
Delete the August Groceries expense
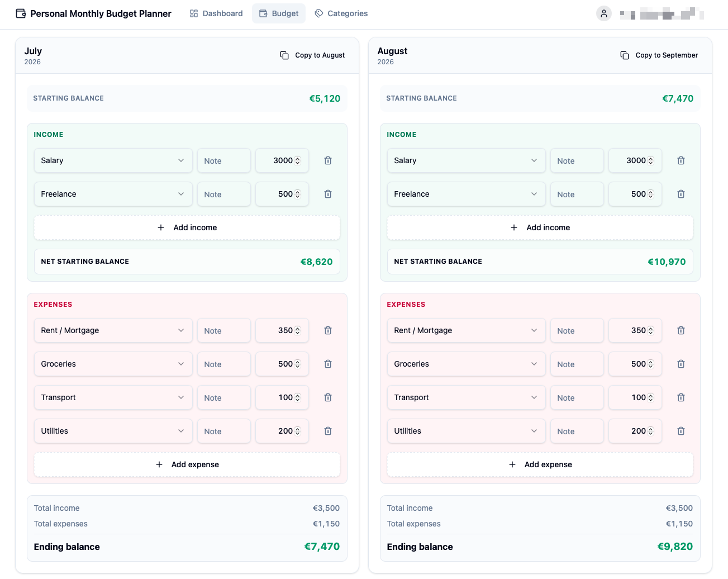pos(681,364)
